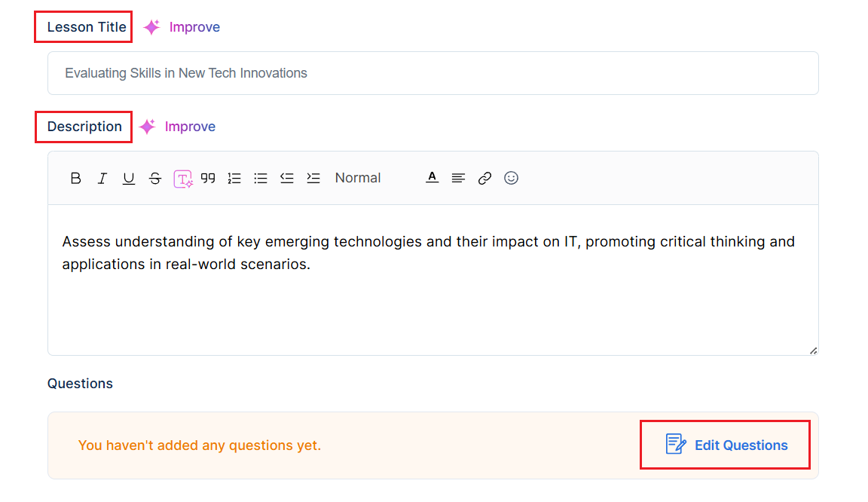
Task: Start a numbered list
Action: coord(234,178)
